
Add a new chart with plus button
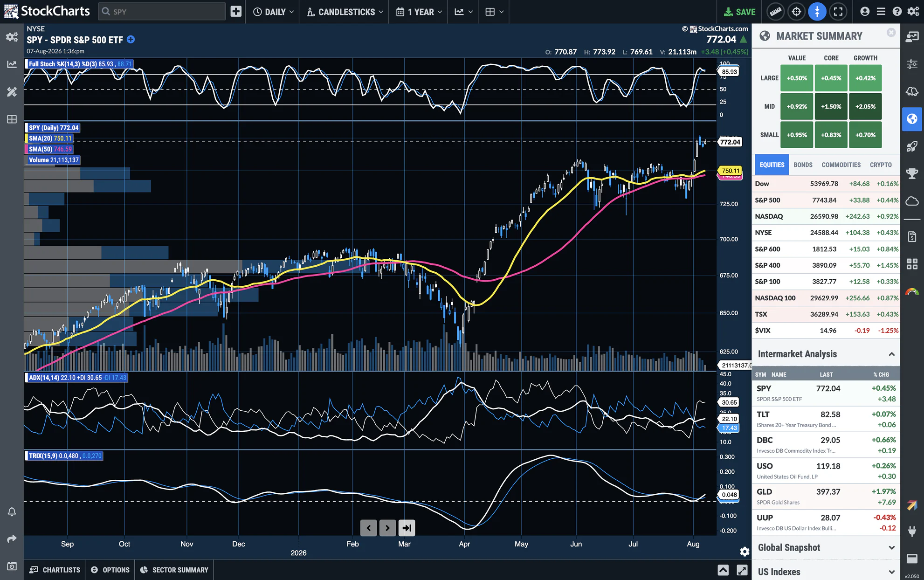coord(236,12)
